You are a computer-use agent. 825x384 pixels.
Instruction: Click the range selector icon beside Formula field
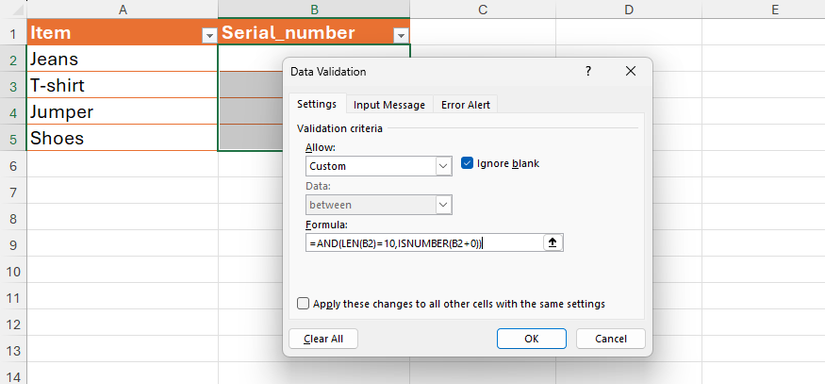552,242
